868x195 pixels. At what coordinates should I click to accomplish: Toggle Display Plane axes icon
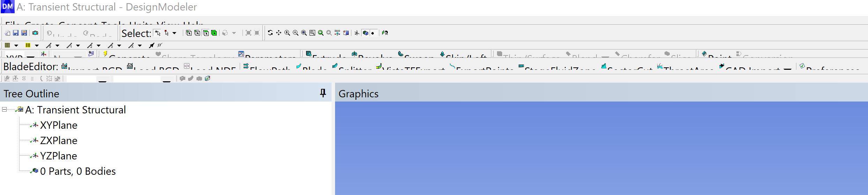pos(357,33)
